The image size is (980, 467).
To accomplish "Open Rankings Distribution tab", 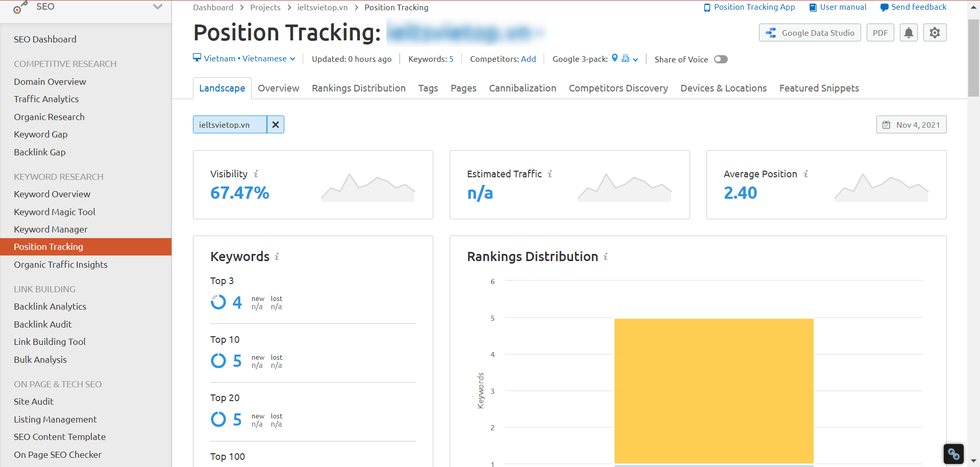I will (359, 88).
